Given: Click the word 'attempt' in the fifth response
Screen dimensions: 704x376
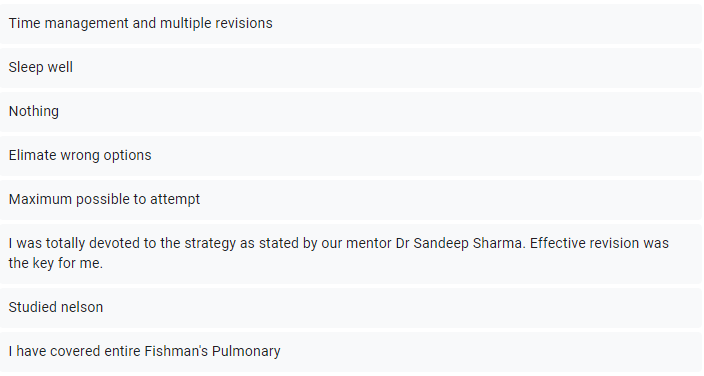Looking at the screenshot, I should click(175, 199).
